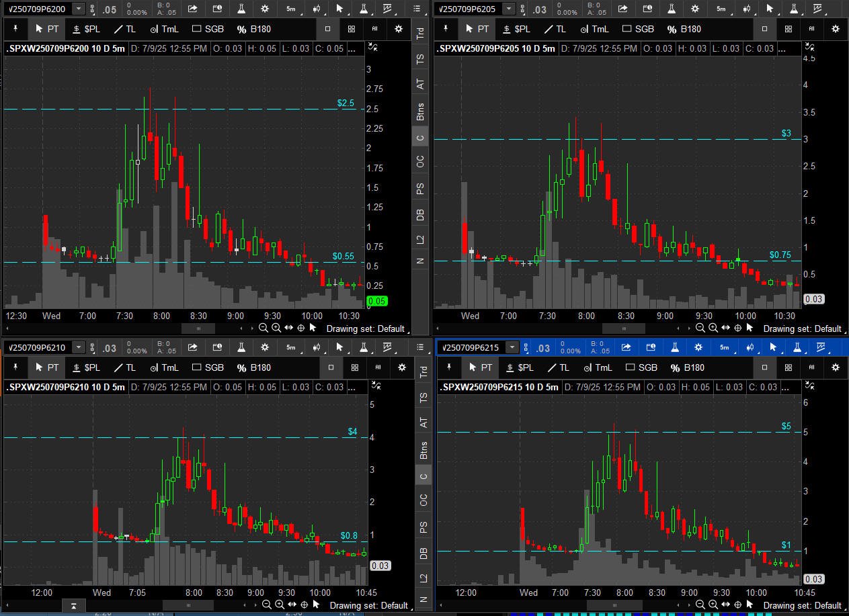Open list menu icon at P6200 header end
This screenshot has height=616, width=849.
417,9
